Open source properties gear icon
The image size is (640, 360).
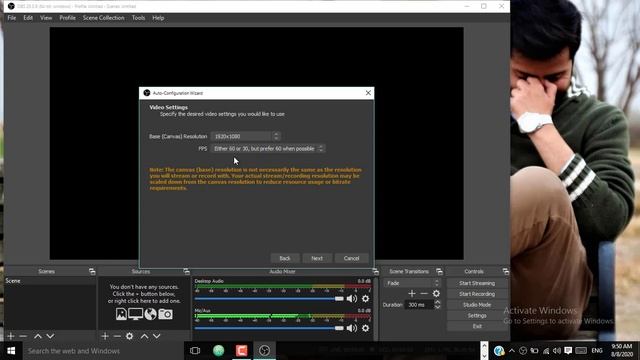[129, 336]
